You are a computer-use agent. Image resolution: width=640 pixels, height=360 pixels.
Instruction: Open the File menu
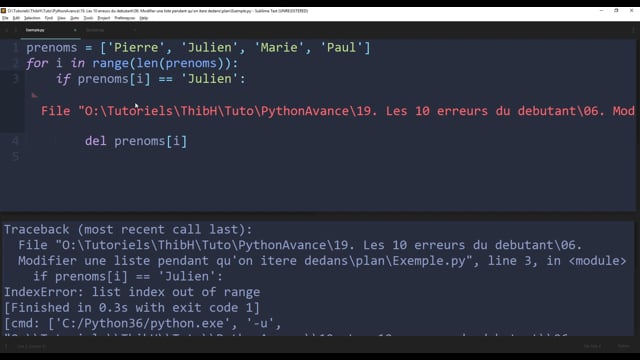point(5,18)
